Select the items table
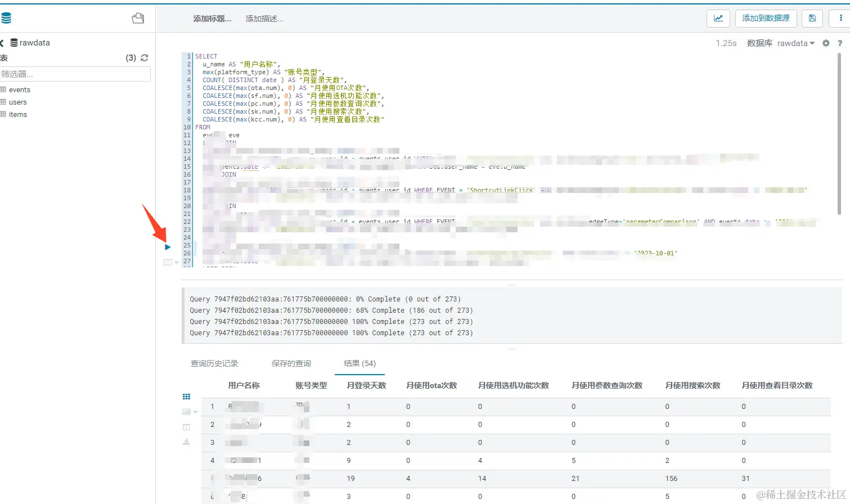The width and height of the screenshot is (850, 504). point(18,115)
